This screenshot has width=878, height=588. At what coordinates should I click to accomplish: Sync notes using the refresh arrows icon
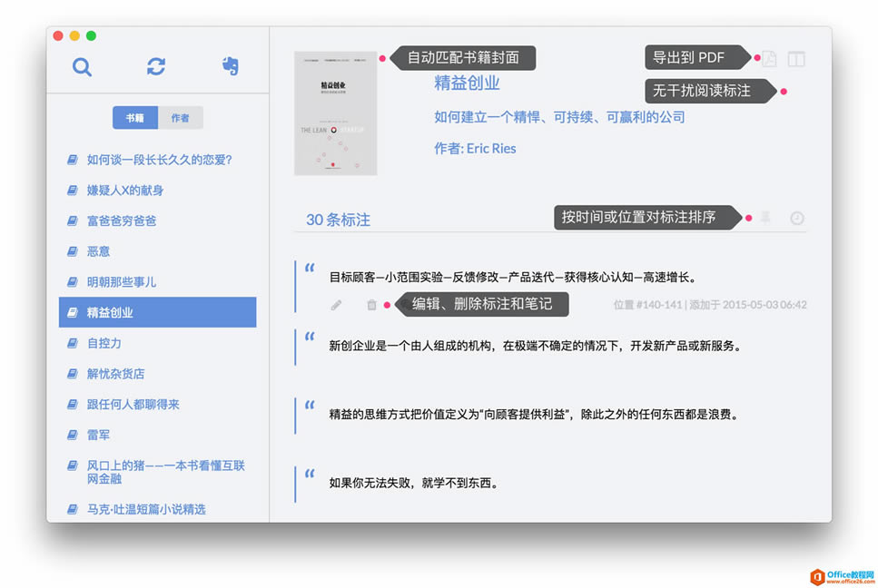click(155, 66)
